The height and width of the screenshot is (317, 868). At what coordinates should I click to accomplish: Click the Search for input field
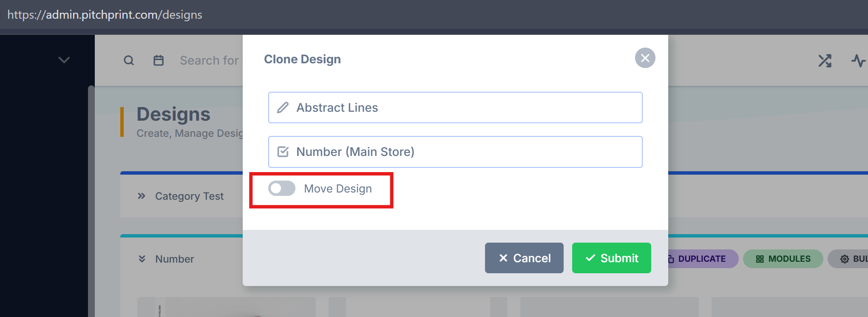tap(209, 60)
